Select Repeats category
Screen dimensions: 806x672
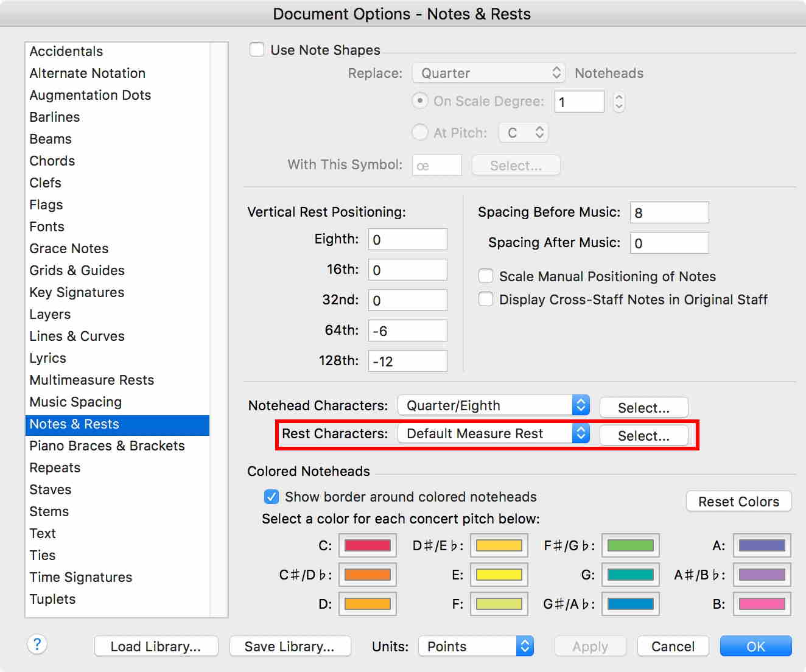(x=117, y=467)
